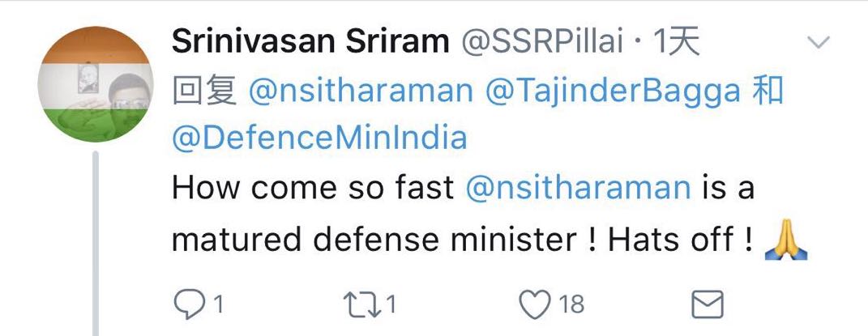The width and height of the screenshot is (868, 336).
Task: Click @nsitharaman inside the tweet body
Action: point(578,188)
